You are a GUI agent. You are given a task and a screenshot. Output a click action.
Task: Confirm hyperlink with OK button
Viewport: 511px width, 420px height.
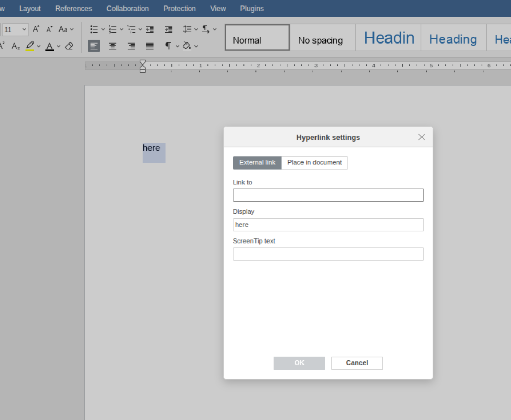pos(299,363)
